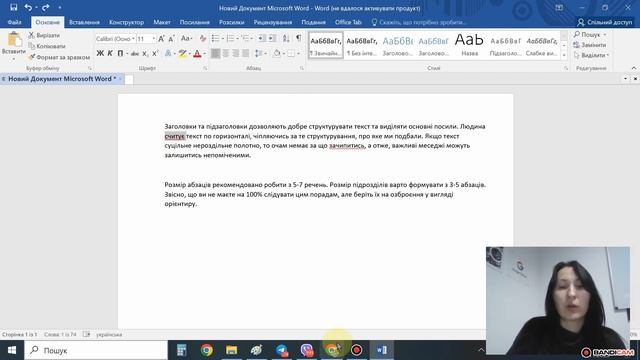Screen dimensions: 640x360
Task: Open the borders dropdown
Action: point(298,53)
